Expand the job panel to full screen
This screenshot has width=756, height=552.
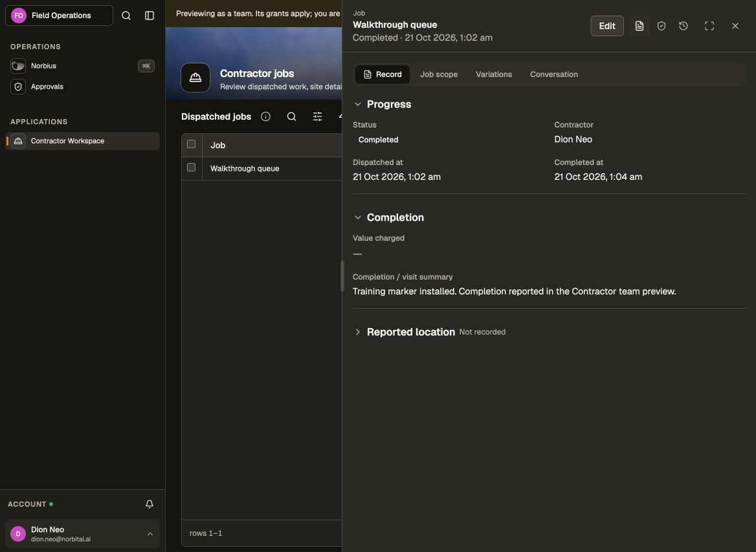(x=709, y=26)
